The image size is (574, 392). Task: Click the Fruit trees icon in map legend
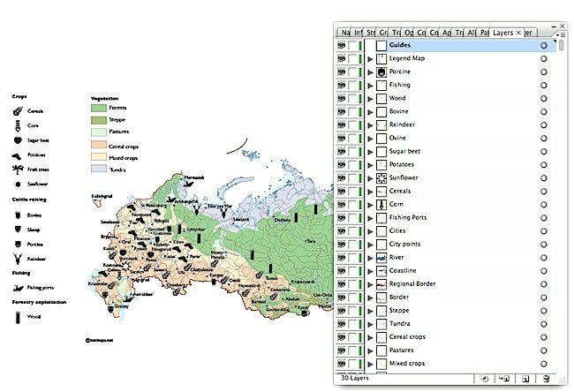coord(18,170)
